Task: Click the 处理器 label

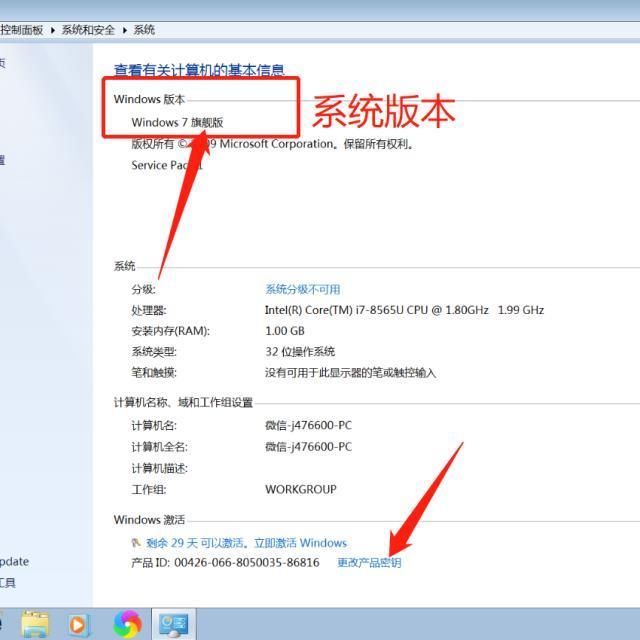Action: tap(149, 311)
